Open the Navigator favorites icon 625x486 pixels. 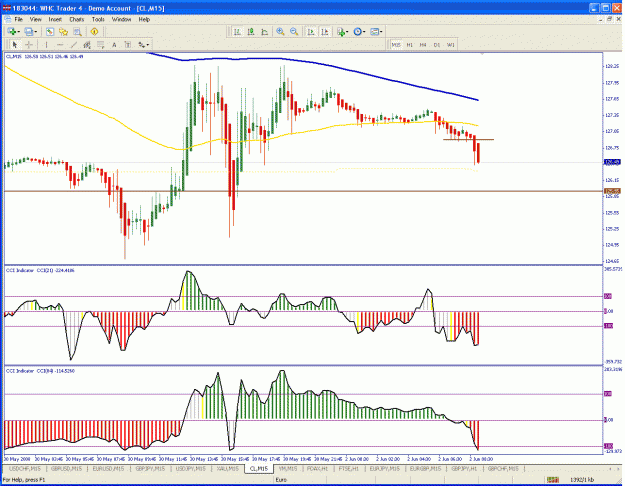tap(63, 31)
